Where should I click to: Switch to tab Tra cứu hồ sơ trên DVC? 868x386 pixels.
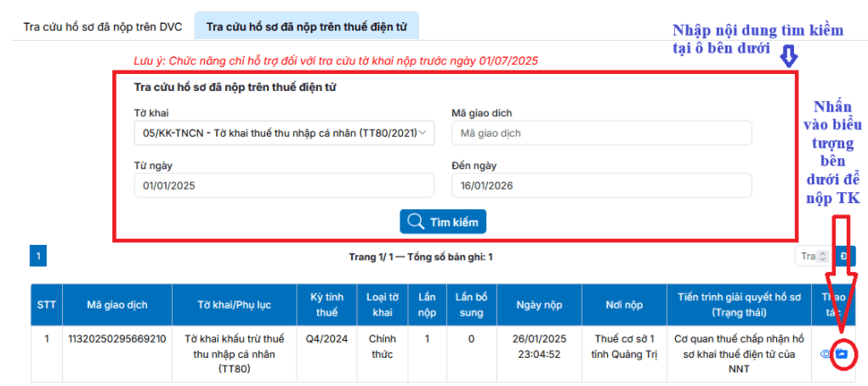pyautogui.click(x=103, y=26)
